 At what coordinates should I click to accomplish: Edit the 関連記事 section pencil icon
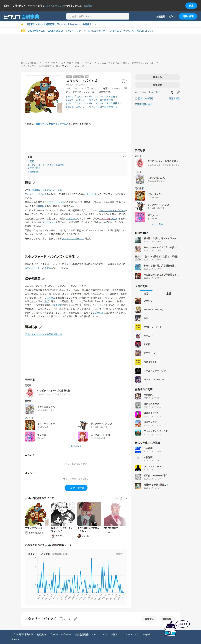coord(40,327)
